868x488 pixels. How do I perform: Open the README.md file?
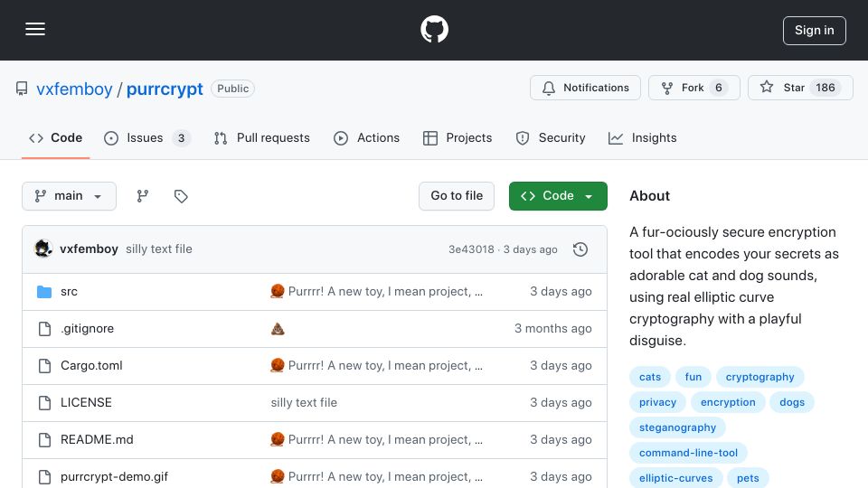(97, 440)
